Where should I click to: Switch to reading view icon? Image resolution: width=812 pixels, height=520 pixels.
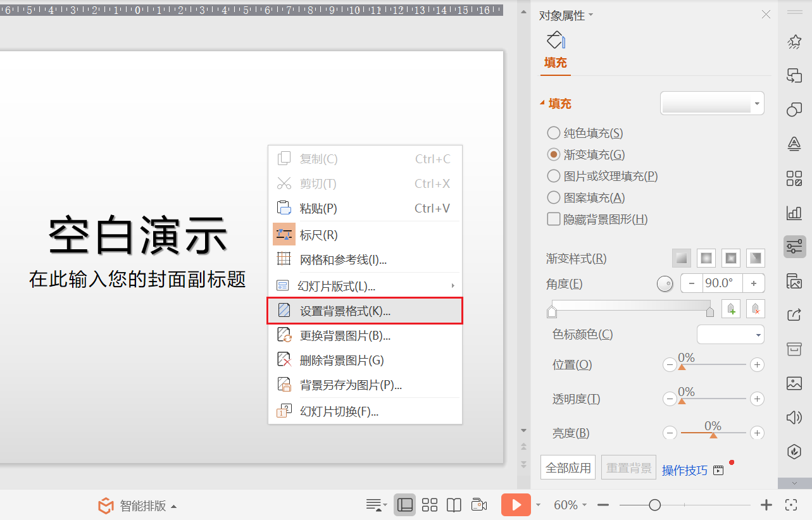click(x=454, y=505)
